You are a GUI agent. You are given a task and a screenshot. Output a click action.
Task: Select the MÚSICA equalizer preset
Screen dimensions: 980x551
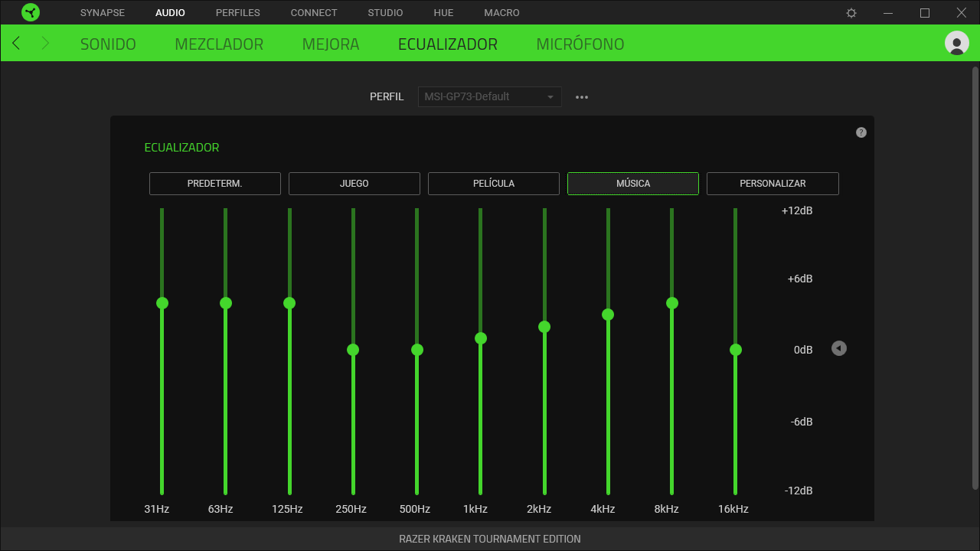(x=633, y=184)
